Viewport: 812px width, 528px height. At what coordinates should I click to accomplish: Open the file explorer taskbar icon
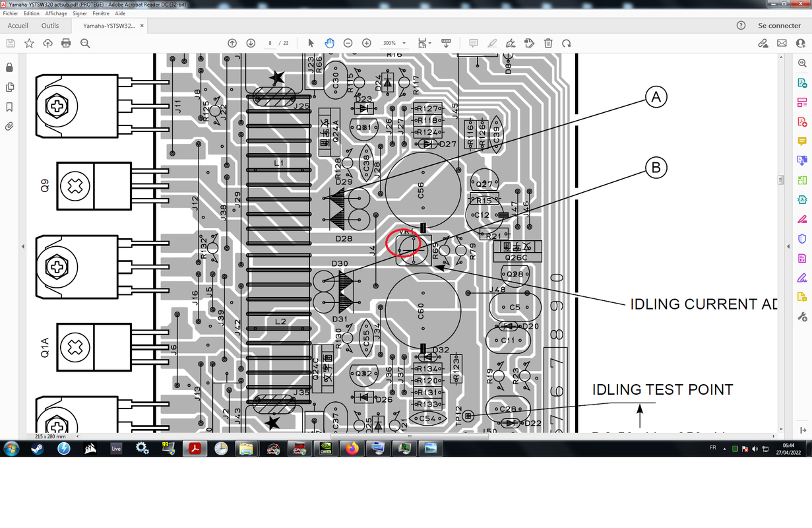pyautogui.click(x=246, y=448)
